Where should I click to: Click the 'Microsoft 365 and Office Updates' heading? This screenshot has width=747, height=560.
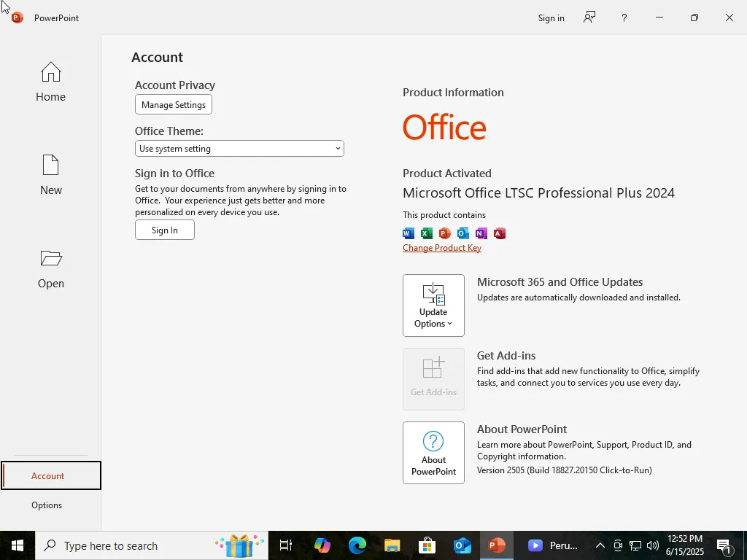(x=560, y=282)
